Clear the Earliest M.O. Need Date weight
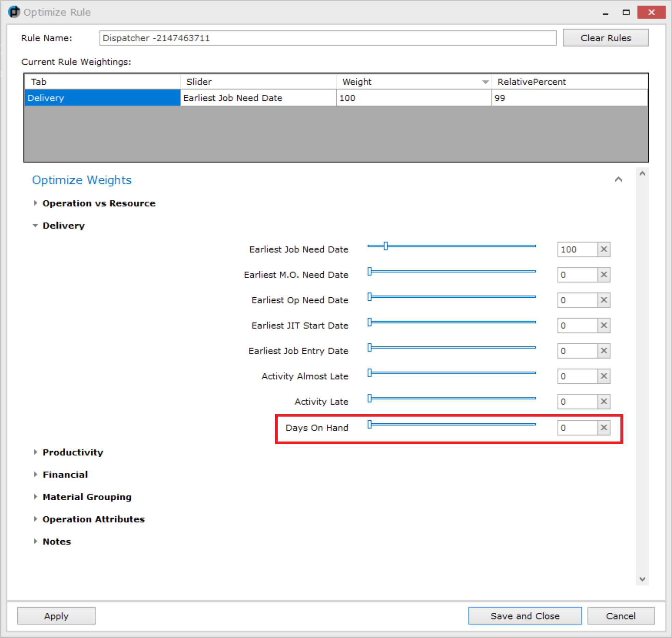 (x=604, y=274)
